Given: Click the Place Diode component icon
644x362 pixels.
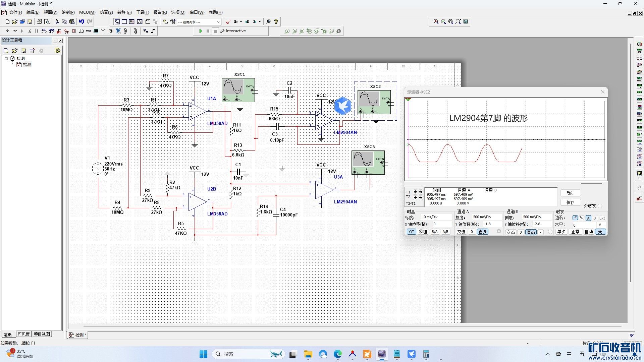Looking at the screenshot, I should point(22,31).
